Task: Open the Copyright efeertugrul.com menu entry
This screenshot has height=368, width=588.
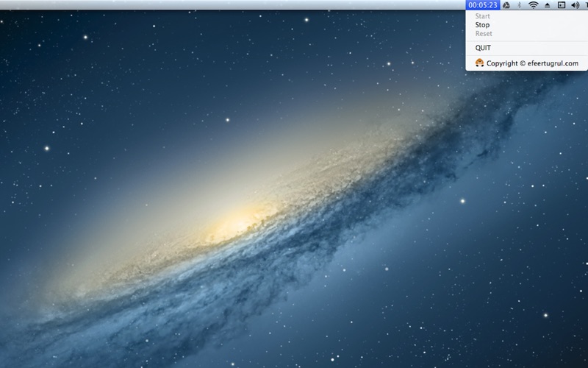Action: (x=526, y=63)
